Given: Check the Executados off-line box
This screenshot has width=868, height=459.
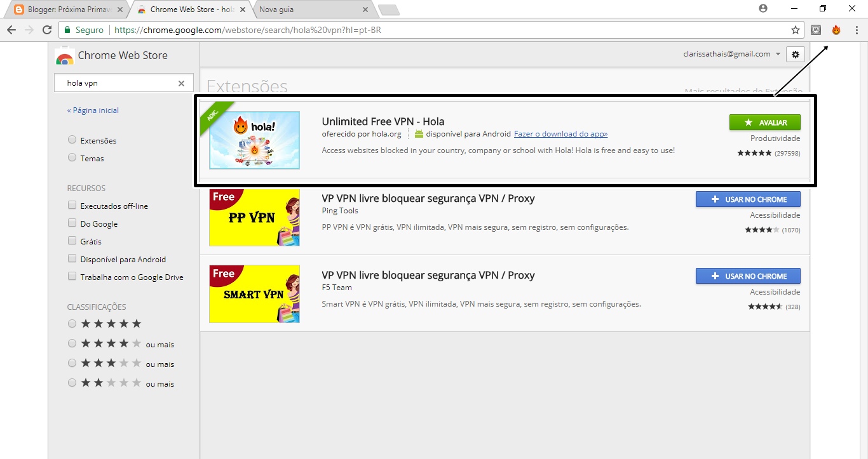Looking at the screenshot, I should [x=72, y=206].
